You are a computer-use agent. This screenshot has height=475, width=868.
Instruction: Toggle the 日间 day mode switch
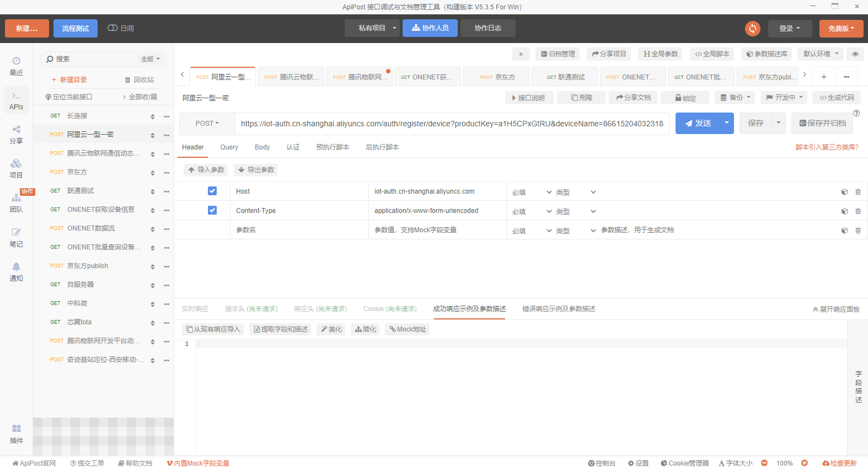pyautogui.click(x=112, y=28)
